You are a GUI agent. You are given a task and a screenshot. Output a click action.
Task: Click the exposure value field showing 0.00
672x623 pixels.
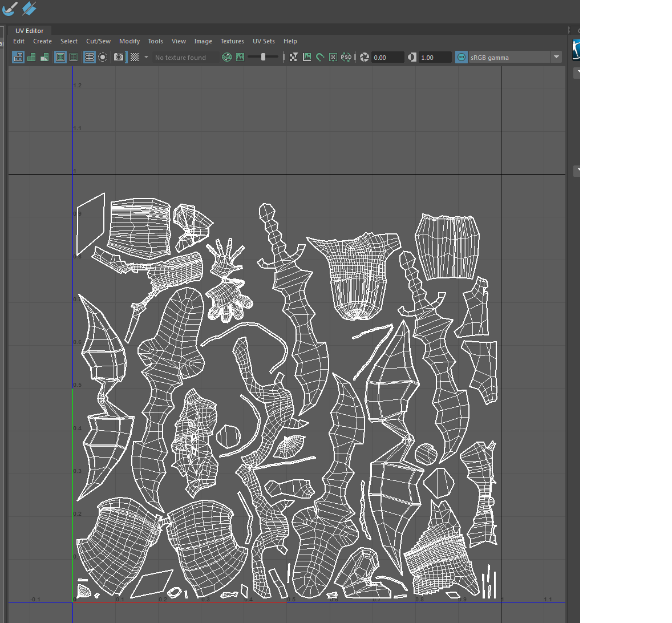tap(387, 57)
